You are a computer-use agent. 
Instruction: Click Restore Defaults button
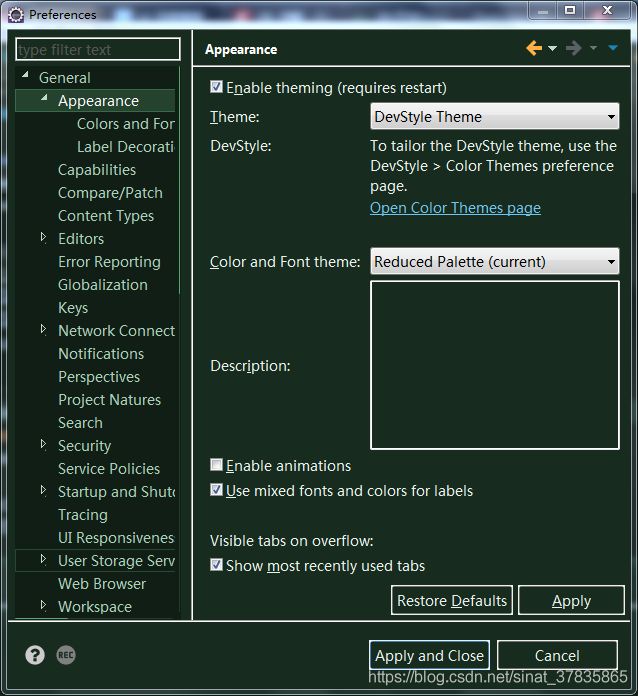pyautogui.click(x=452, y=600)
